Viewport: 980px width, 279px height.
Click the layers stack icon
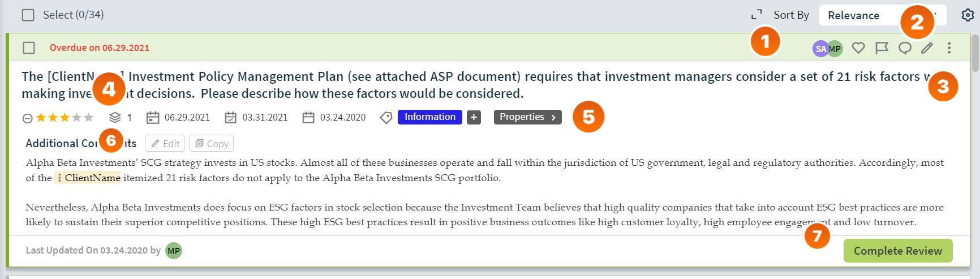point(115,118)
